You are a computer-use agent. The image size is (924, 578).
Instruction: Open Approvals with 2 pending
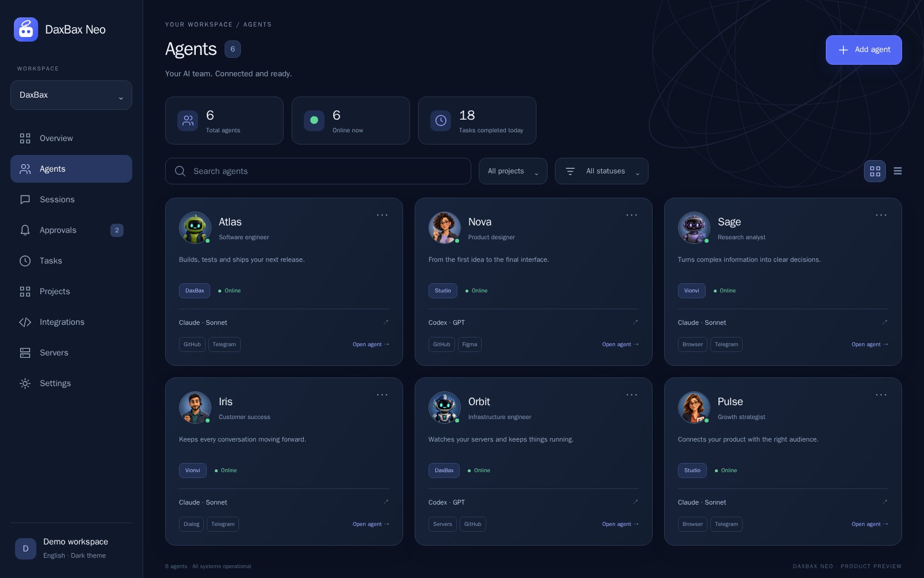[71, 230]
